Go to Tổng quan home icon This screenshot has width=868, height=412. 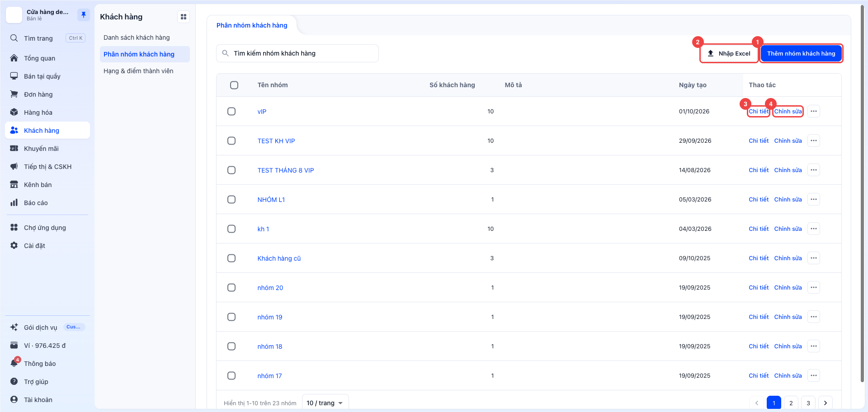coord(14,58)
